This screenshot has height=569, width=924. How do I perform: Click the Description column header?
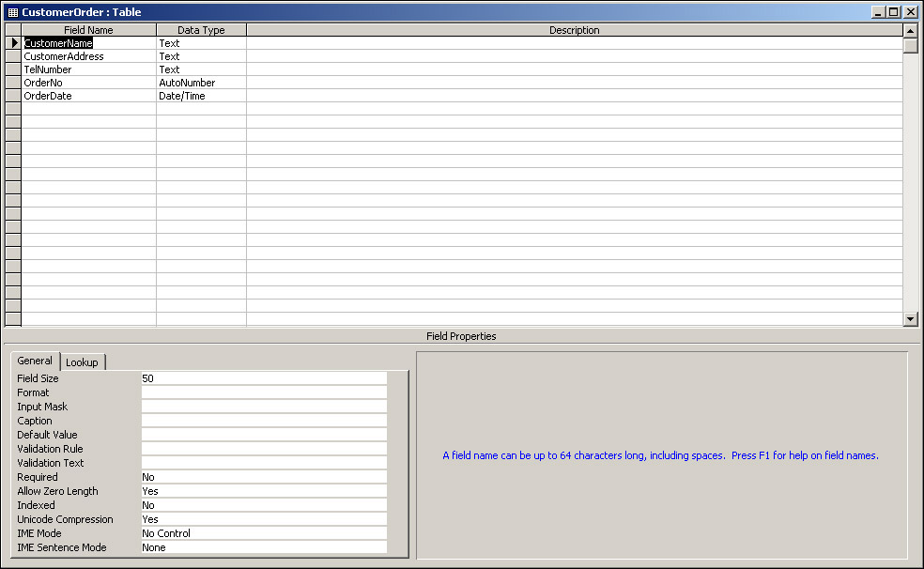click(574, 30)
